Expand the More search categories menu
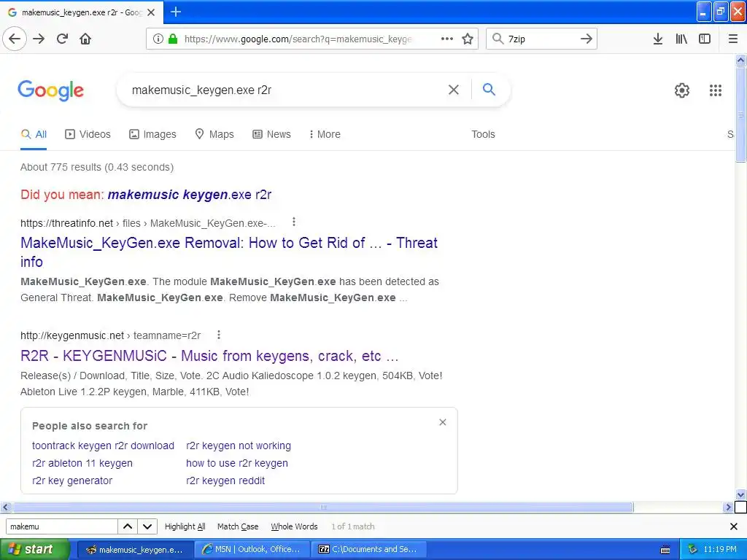747x560 pixels. (325, 134)
